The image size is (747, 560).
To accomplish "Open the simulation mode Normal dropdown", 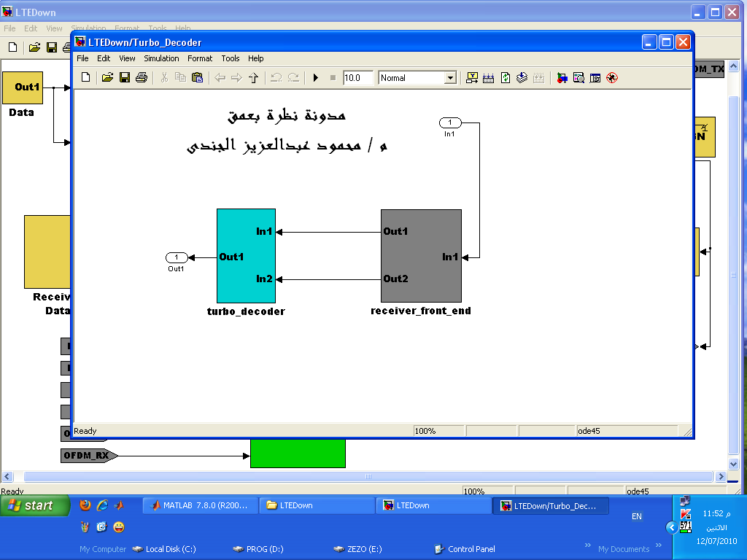I will 450,77.
